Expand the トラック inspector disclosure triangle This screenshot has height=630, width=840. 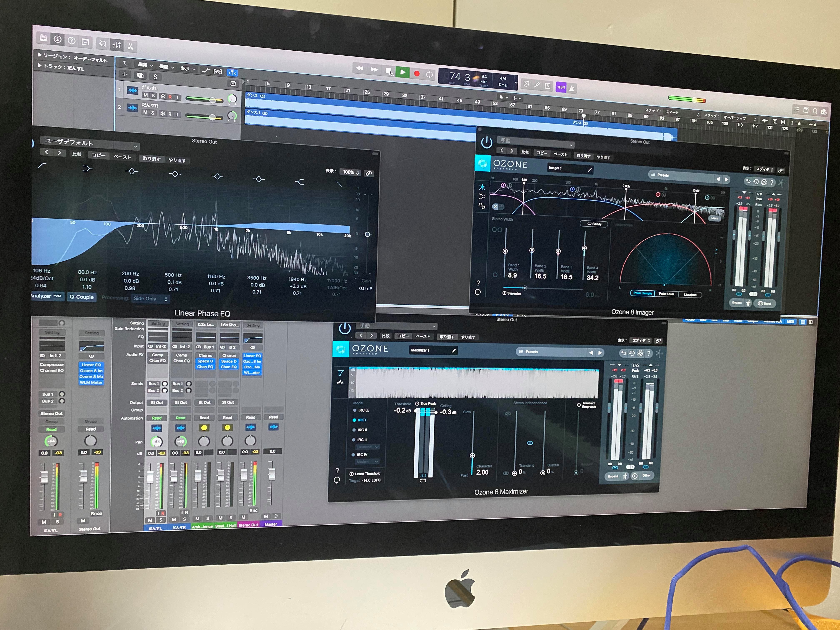pos(40,65)
